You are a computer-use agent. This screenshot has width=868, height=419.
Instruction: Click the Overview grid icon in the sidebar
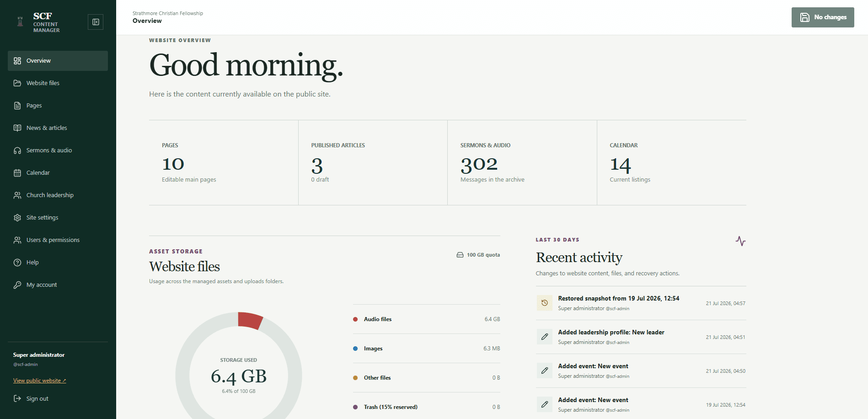click(x=17, y=61)
